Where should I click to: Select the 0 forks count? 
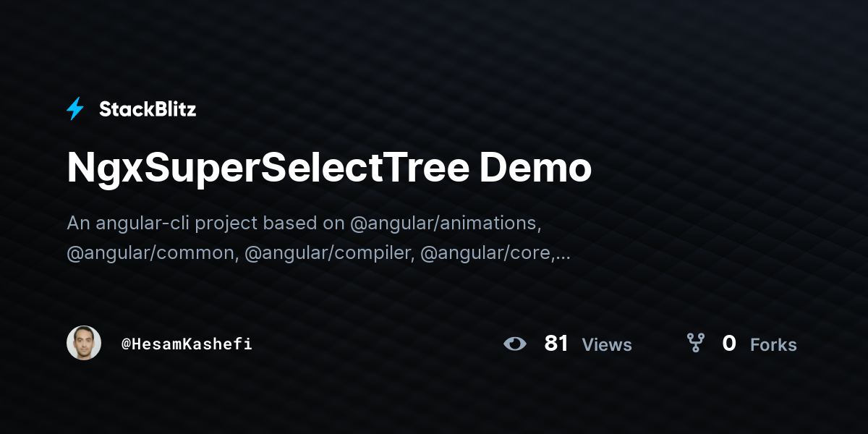[x=729, y=344]
